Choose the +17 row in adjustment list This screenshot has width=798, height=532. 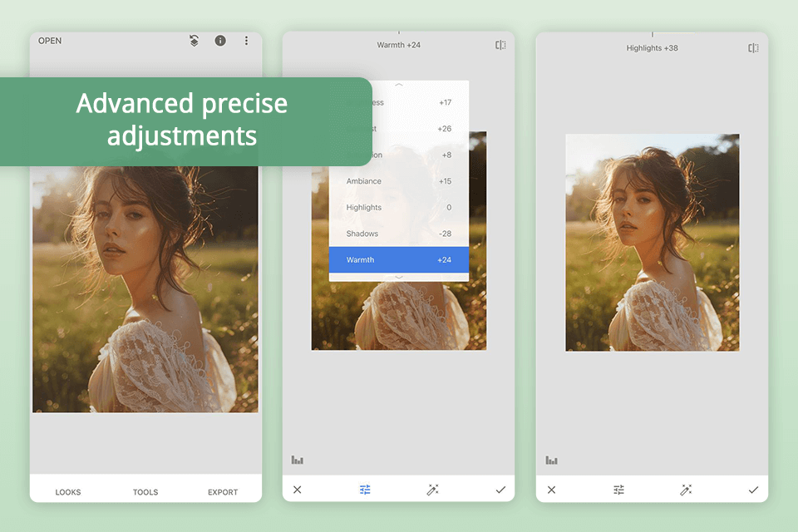pos(421,102)
